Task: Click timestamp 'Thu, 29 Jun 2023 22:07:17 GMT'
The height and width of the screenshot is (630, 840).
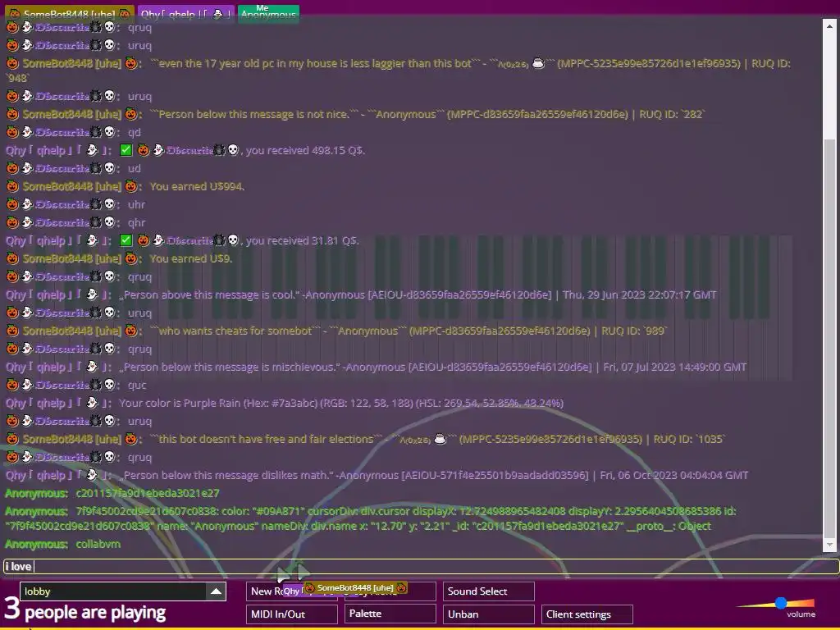Action: [640, 294]
